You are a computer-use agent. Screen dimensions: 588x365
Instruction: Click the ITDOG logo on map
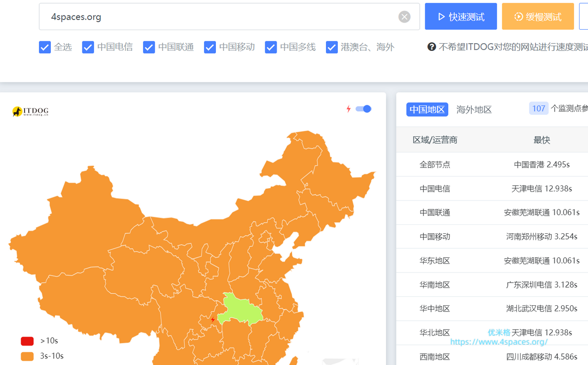[x=30, y=111]
